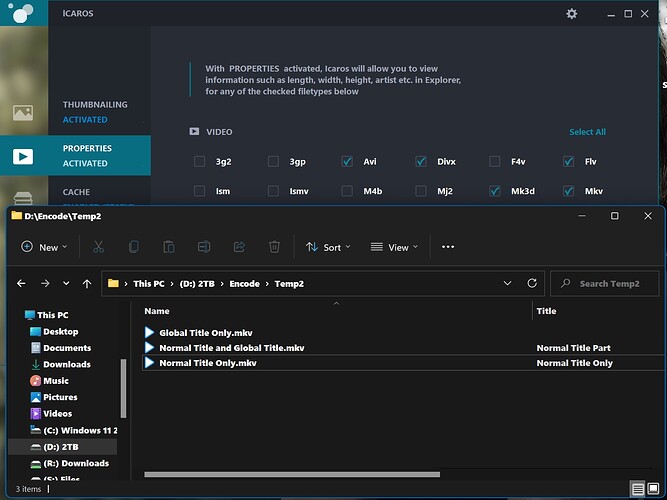This screenshot has height=500, width=667.
Task: Refresh the Temp2 folder view
Action: (x=532, y=283)
